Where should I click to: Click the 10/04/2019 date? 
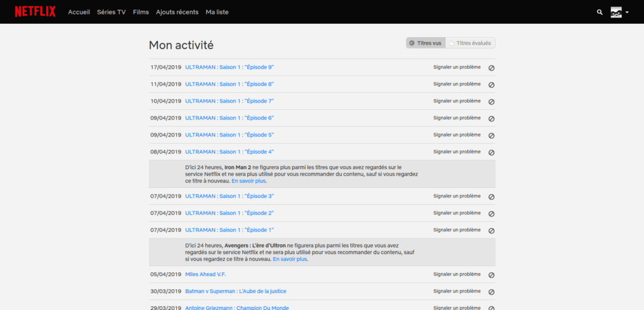click(x=165, y=101)
